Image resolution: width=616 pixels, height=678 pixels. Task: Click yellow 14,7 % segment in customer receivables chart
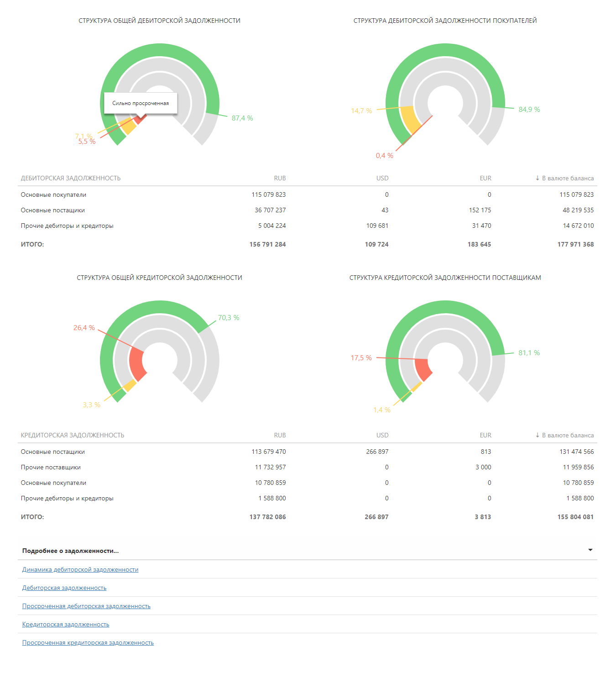click(x=410, y=119)
